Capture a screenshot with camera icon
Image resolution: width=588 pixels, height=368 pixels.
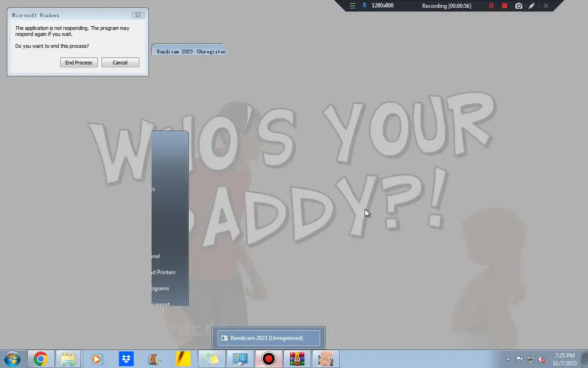point(519,6)
